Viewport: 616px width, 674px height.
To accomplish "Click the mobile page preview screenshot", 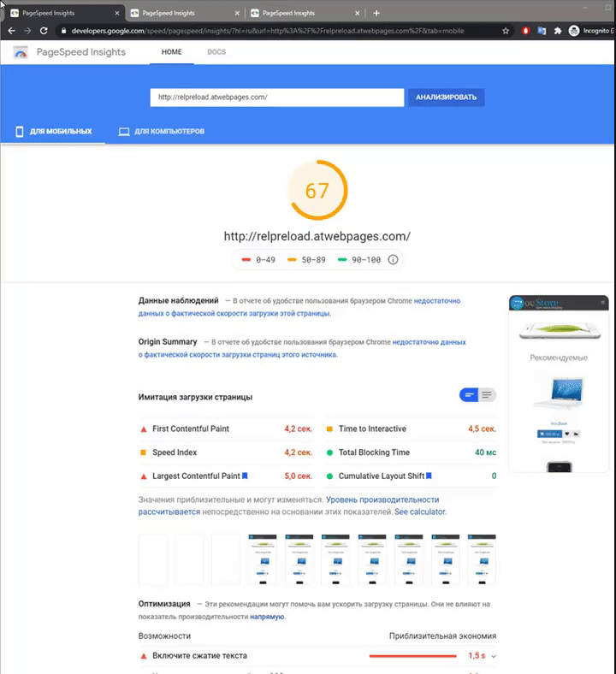I will (x=559, y=383).
